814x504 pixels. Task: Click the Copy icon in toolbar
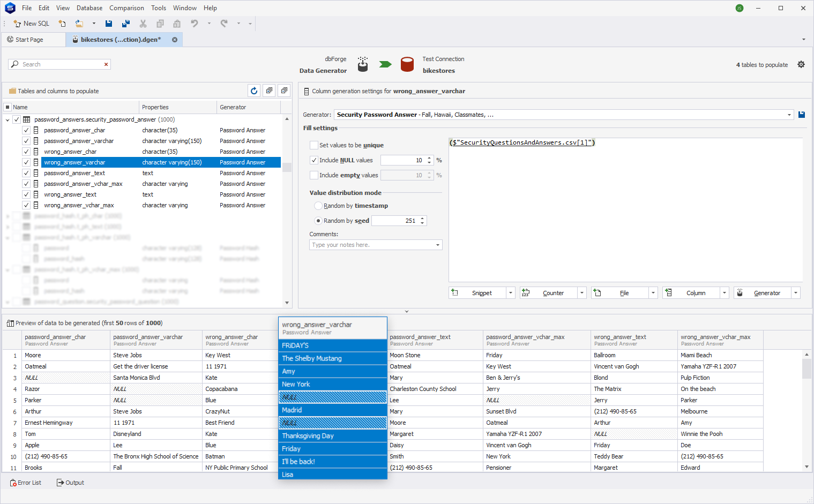pyautogui.click(x=160, y=24)
